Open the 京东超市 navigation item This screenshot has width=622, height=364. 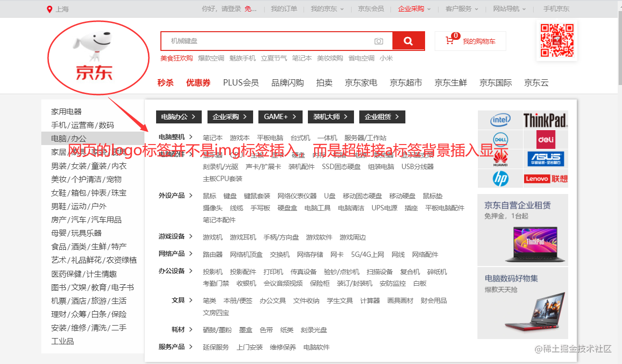406,83
